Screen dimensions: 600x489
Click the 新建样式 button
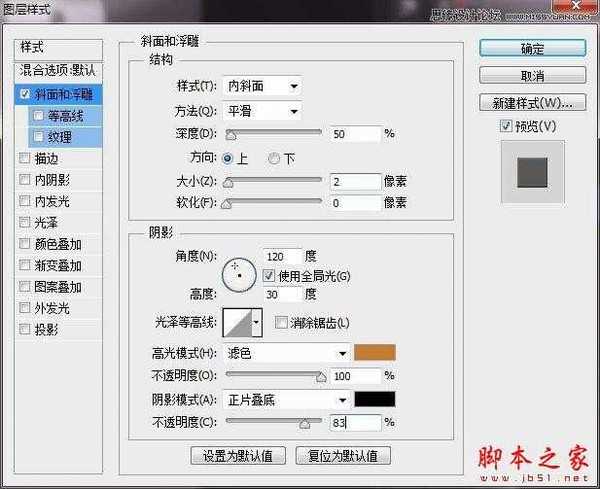click(x=532, y=102)
